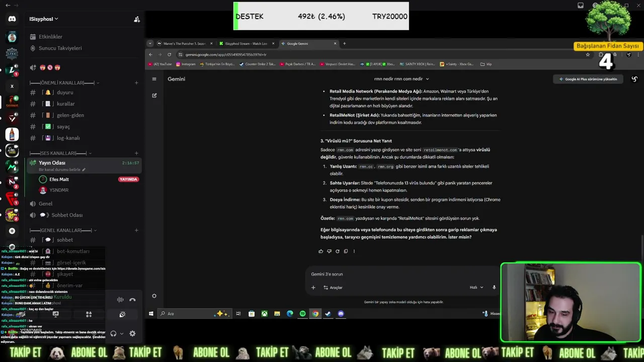Regenerate the Gemini response
644x362 pixels.
(x=338, y=251)
